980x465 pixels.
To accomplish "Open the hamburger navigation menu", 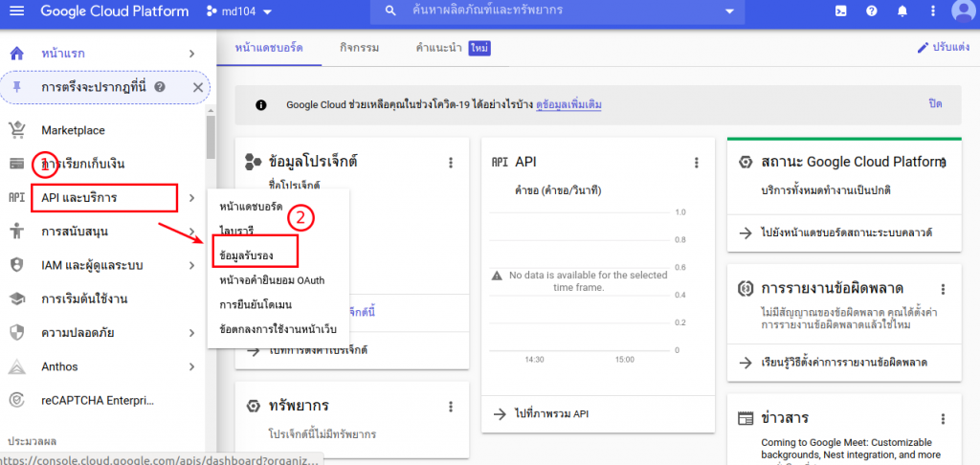I will (17, 11).
